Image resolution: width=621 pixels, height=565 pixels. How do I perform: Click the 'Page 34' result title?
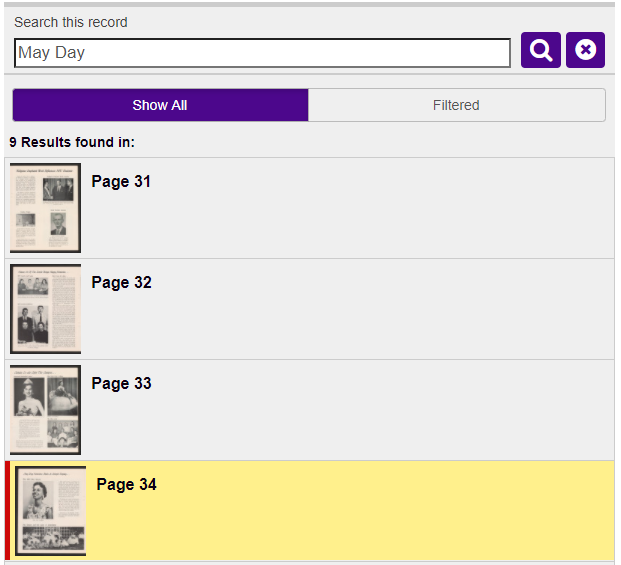[x=126, y=485]
